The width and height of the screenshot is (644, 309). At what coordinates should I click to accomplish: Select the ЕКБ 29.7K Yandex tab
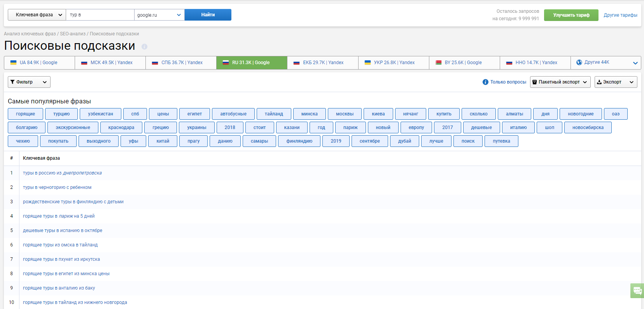(x=323, y=63)
